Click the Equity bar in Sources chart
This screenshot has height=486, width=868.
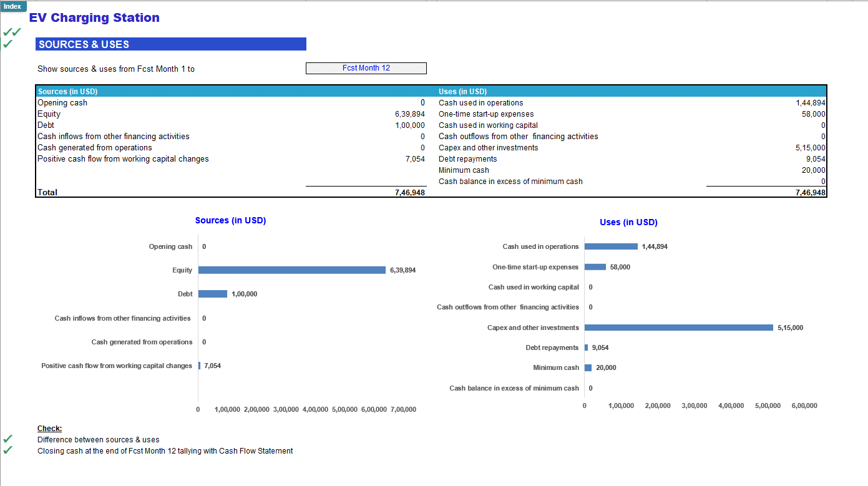click(292, 270)
